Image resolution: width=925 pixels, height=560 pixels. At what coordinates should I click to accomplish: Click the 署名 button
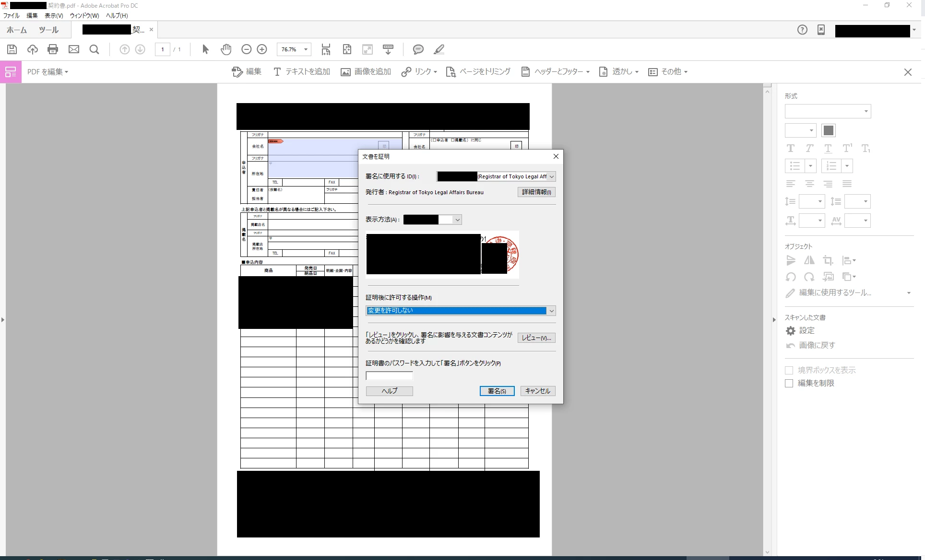497,391
